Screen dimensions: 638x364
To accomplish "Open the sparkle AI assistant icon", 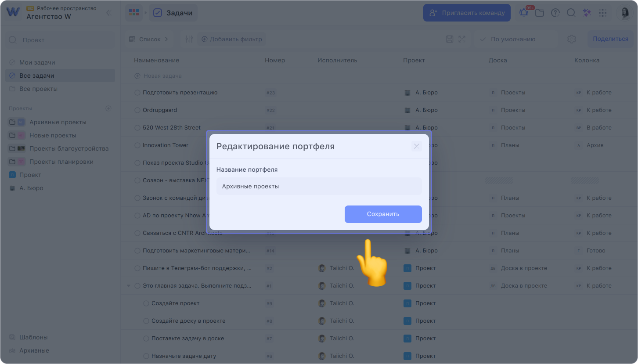I will point(587,13).
